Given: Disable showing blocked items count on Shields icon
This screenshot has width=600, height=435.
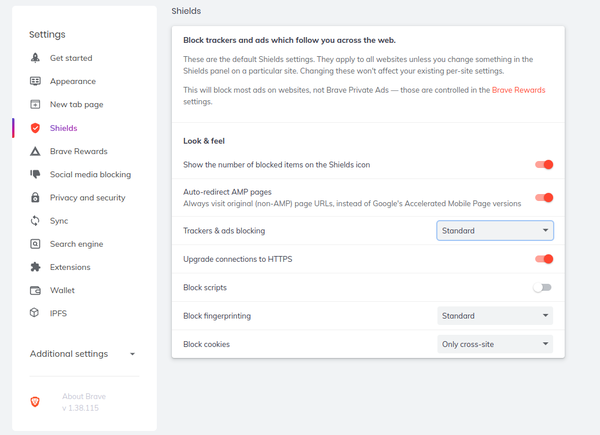Looking at the screenshot, I should pyautogui.click(x=543, y=165).
